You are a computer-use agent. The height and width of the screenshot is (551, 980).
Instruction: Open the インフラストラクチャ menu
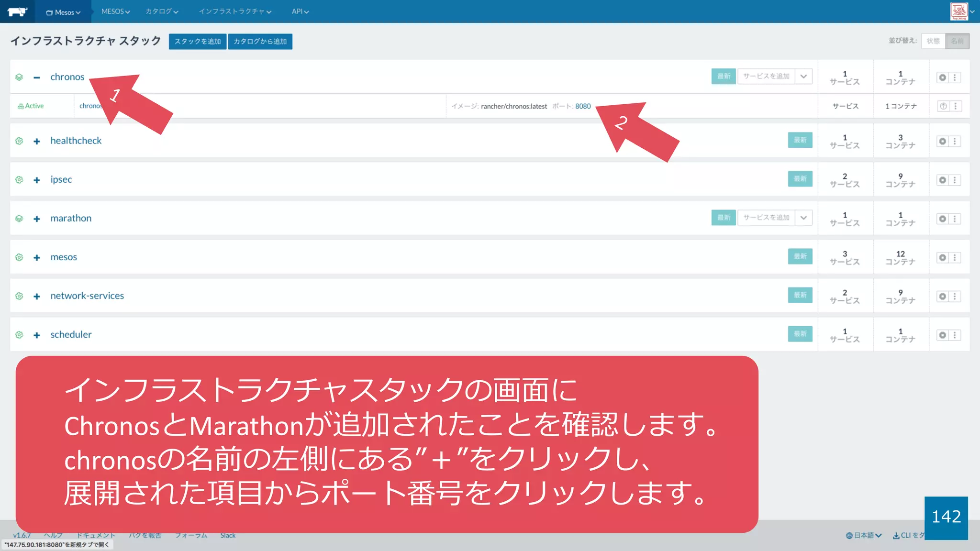point(235,11)
